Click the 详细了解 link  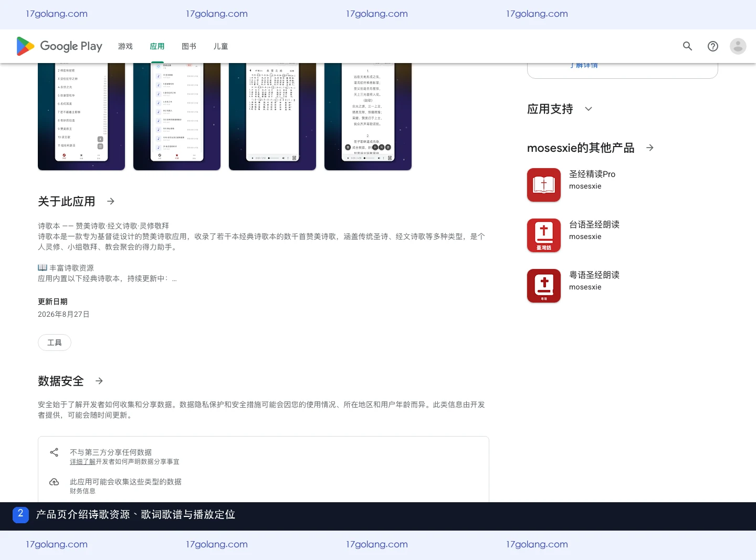(82, 462)
